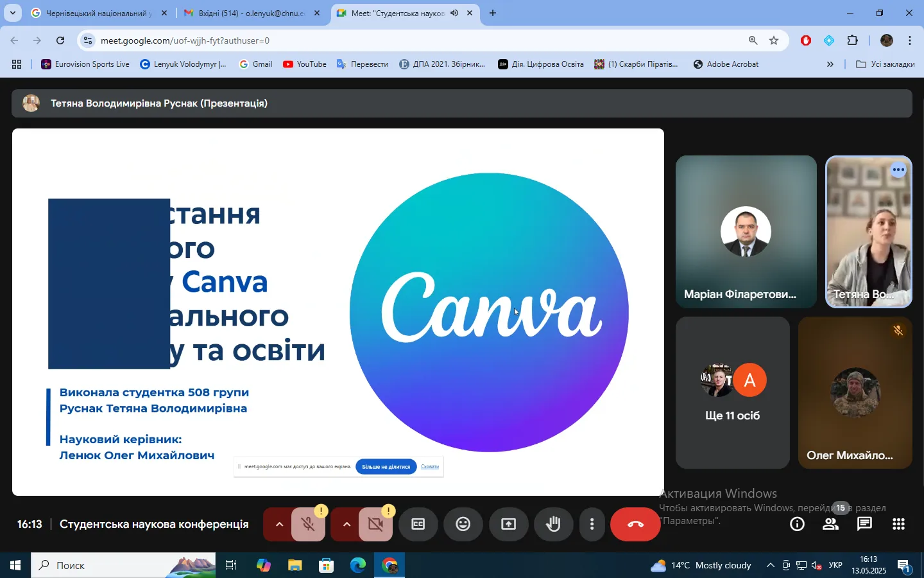Bookmark this page star icon
The image size is (924, 578).
tap(774, 40)
